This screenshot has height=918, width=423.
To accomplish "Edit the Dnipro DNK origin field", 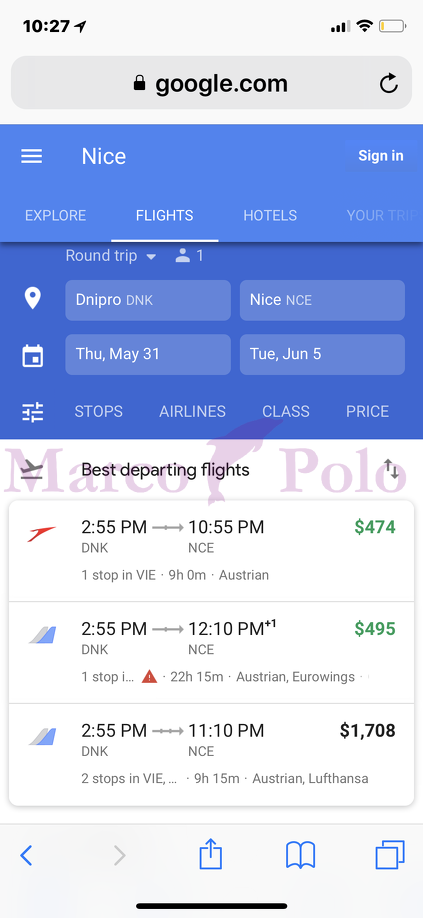I will (148, 300).
